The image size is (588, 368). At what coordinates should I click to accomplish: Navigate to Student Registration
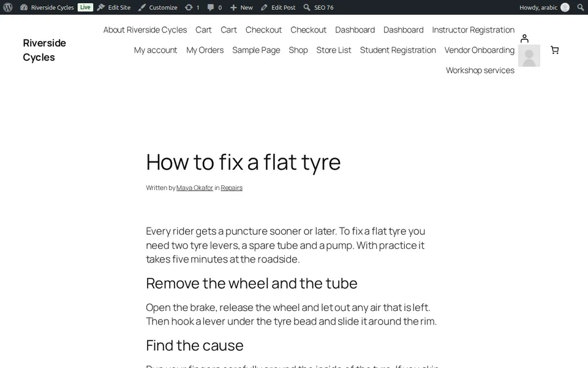pos(398,50)
